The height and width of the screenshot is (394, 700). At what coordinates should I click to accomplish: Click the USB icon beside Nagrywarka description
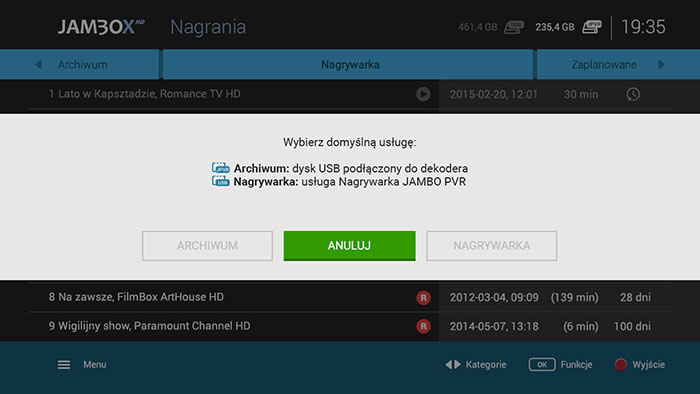pos(221,181)
